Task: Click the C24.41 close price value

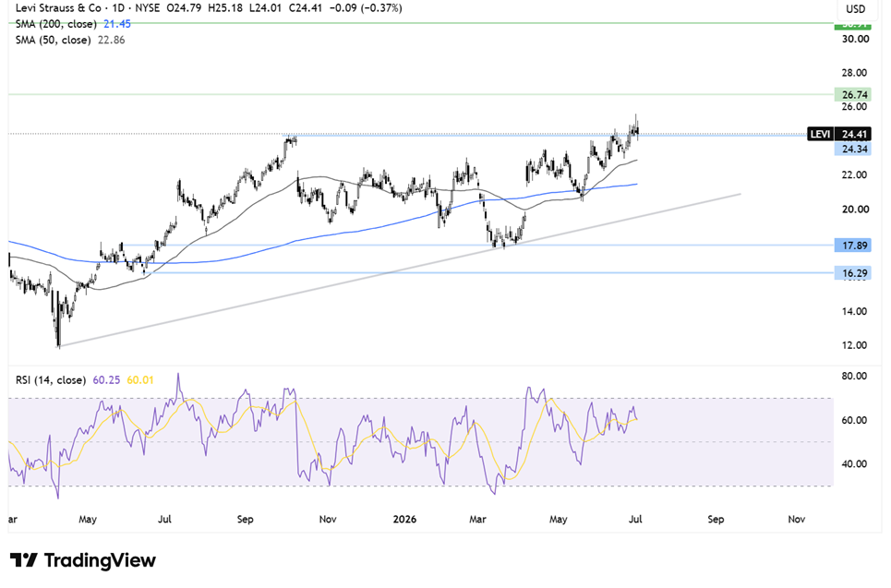Action: [307, 8]
